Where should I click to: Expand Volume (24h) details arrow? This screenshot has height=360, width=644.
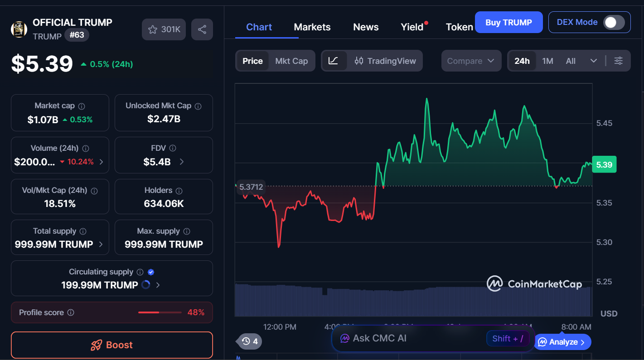pyautogui.click(x=101, y=162)
